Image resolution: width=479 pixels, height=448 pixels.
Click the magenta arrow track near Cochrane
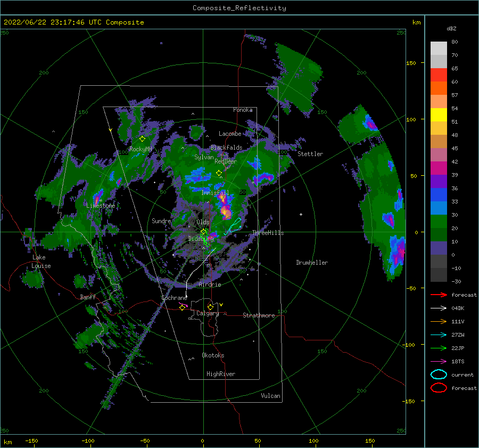click(x=183, y=305)
